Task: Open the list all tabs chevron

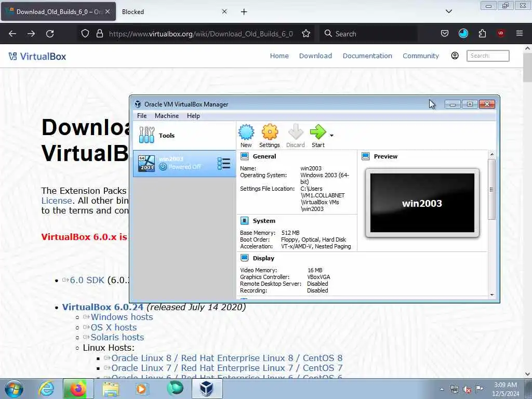Action: point(449,11)
